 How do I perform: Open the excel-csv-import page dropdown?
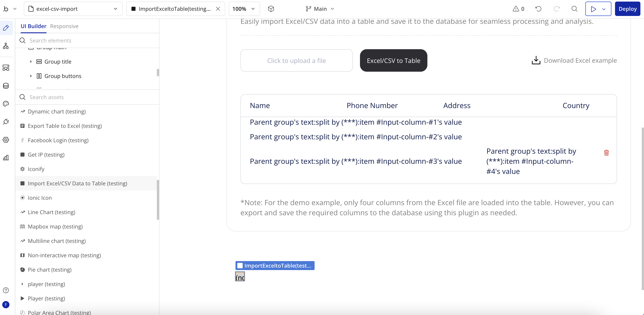pyautogui.click(x=73, y=9)
